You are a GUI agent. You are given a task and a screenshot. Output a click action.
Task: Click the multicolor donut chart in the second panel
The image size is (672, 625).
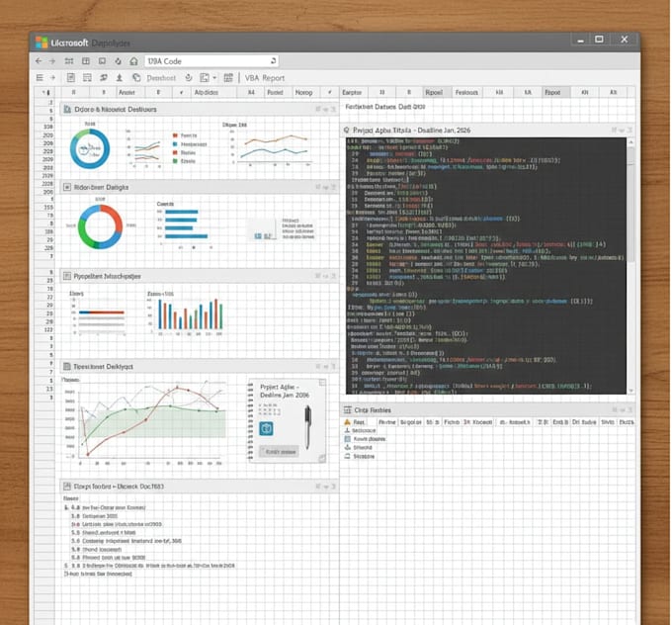pos(100,226)
